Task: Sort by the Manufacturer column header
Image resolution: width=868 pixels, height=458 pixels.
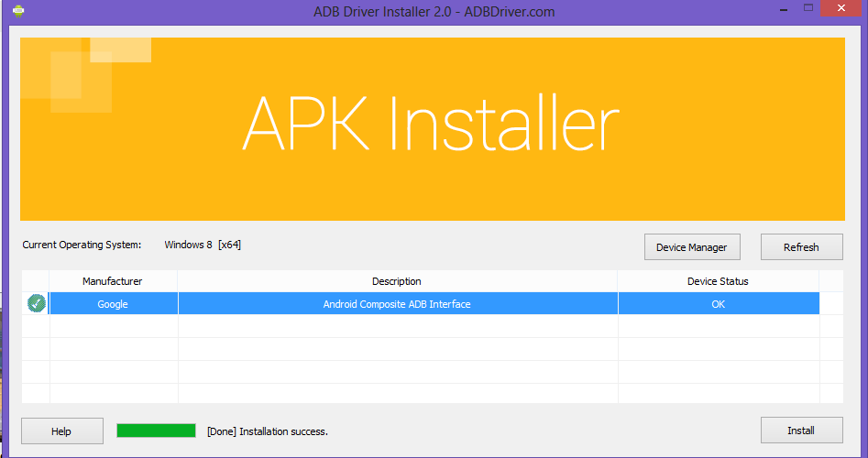Action: click(113, 281)
